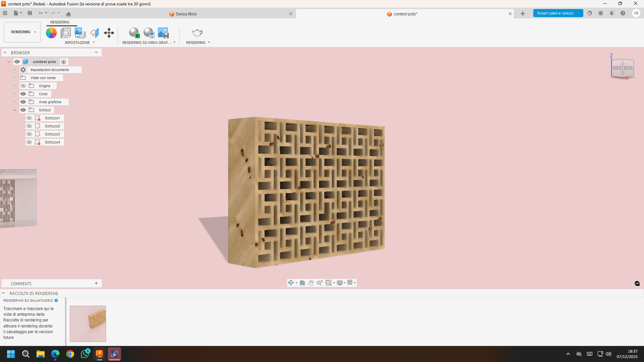The height and width of the screenshot is (362, 644).
Task: Open the Appearance color wheel tool
Action: coord(51,33)
